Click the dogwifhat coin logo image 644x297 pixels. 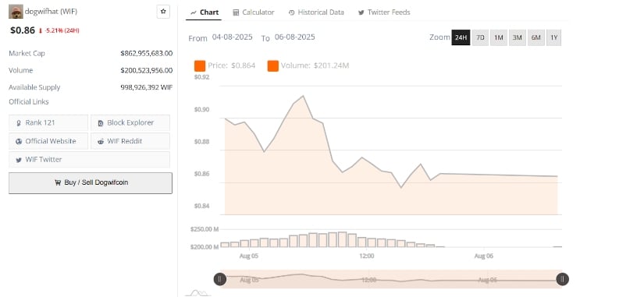click(x=16, y=12)
